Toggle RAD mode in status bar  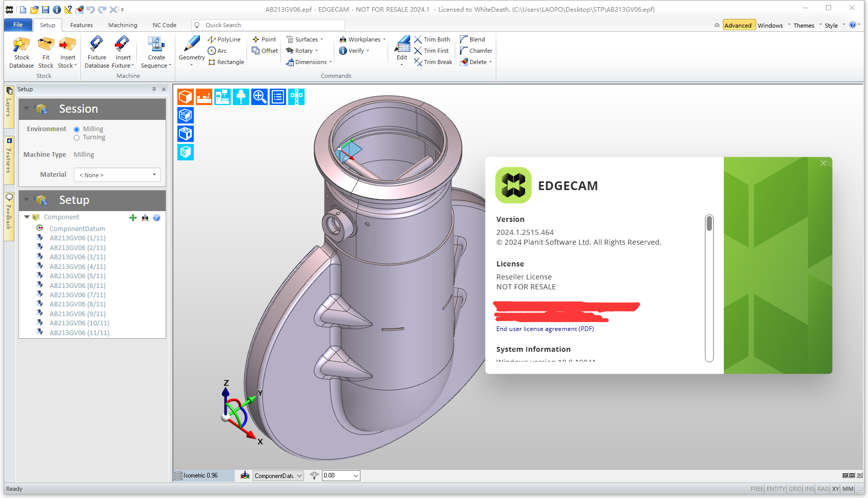[823, 489]
